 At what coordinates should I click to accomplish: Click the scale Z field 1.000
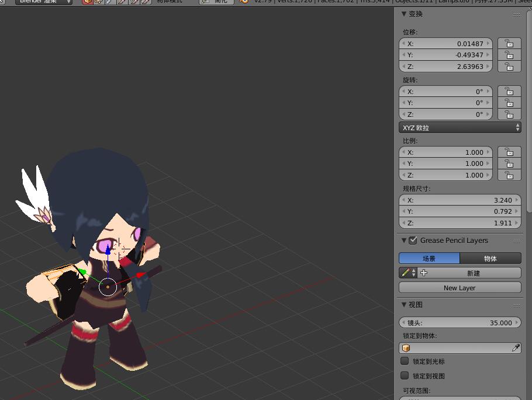445,175
